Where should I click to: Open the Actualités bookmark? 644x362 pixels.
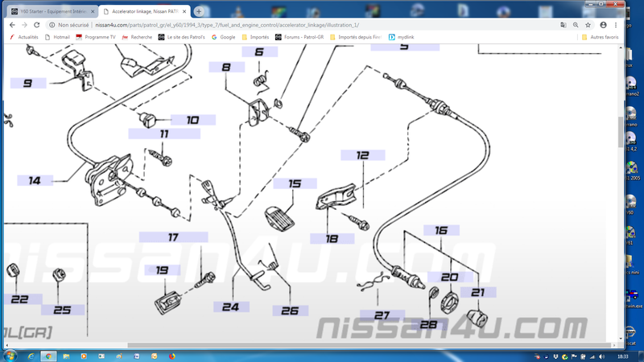(24, 37)
